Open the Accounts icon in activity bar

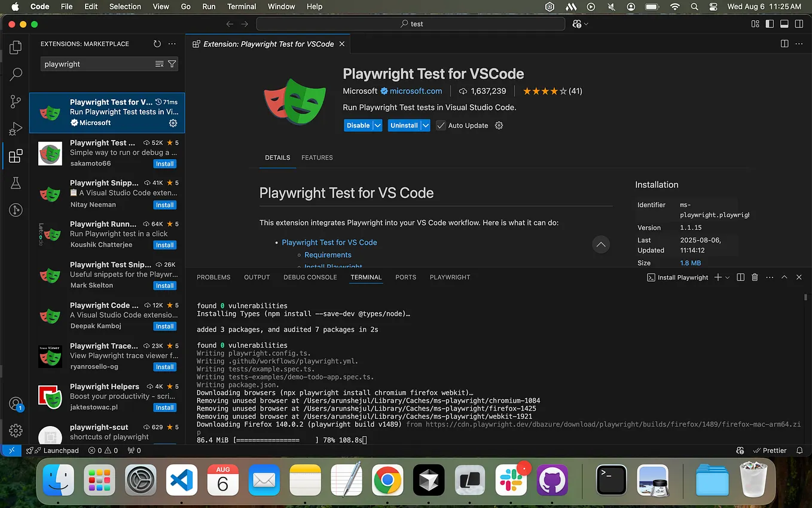pos(16,404)
